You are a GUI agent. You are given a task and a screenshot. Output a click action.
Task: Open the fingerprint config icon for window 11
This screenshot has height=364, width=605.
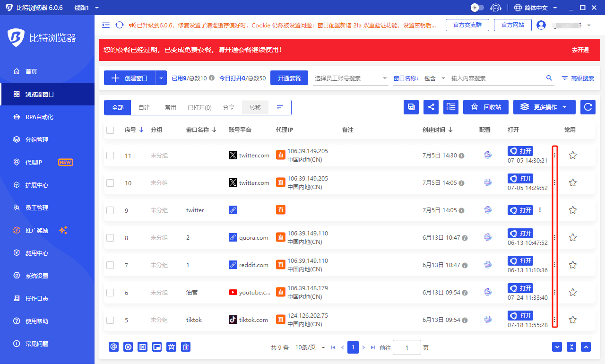point(487,155)
